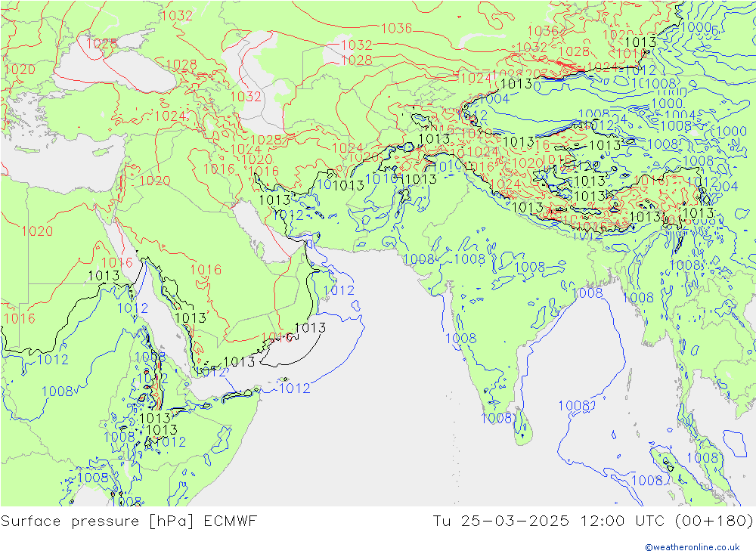Select the red 1020 label over Libya and Egypt
The image size is (756, 554).
coord(37,231)
